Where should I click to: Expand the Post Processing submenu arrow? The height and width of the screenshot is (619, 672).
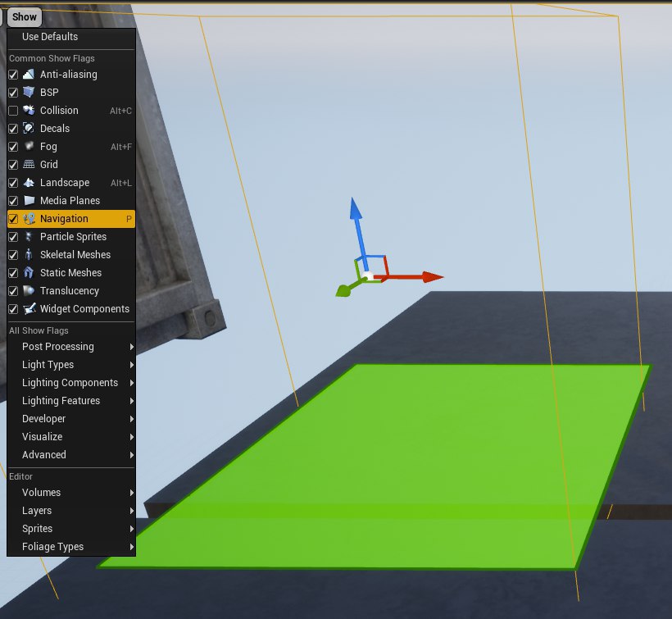pos(132,347)
